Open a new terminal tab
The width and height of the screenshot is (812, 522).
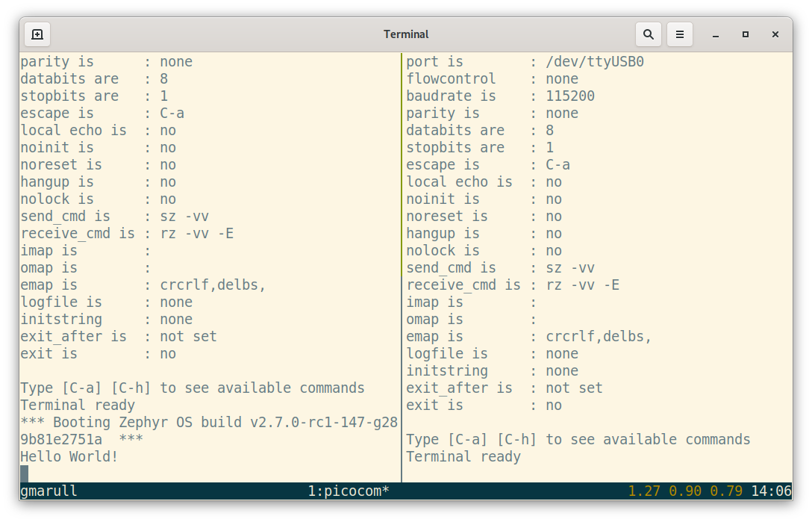[x=37, y=34]
